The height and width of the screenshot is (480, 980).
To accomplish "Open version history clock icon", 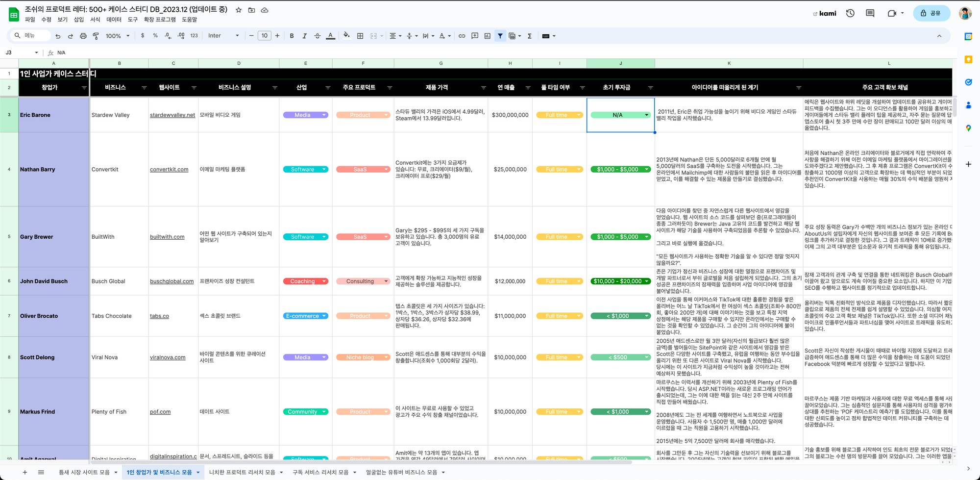I will click(x=850, y=13).
